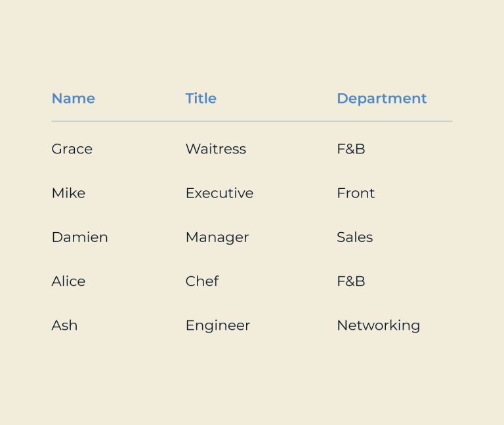
Task: Select the Networking department cell
Action: 378,326
